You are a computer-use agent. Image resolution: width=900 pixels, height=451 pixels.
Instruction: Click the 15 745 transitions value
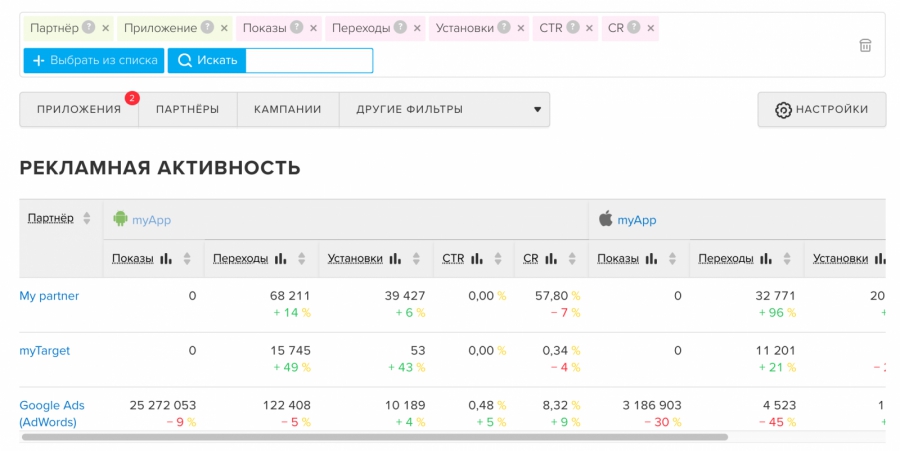pyautogui.click(x=290, y=351)
